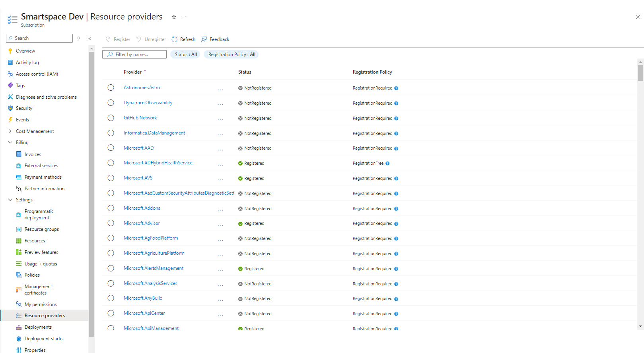
Task: Open the Status : All filter
Action: click(x=186, y=55)
